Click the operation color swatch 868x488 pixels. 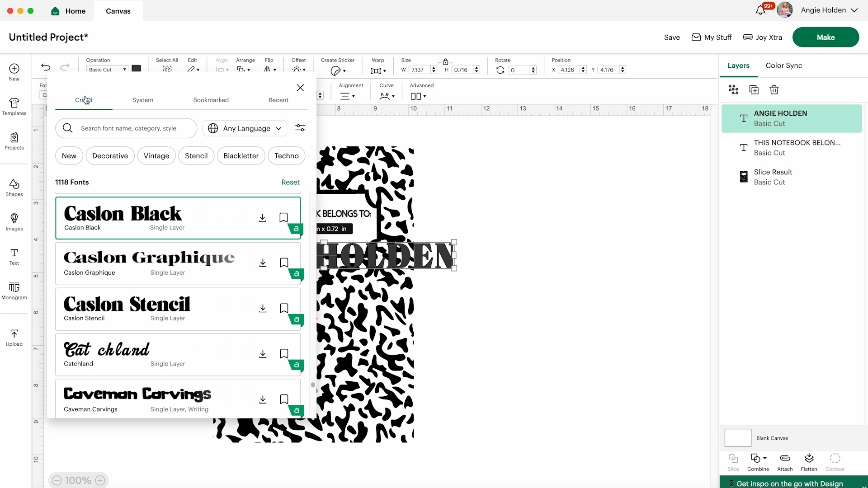click(136, 69)
